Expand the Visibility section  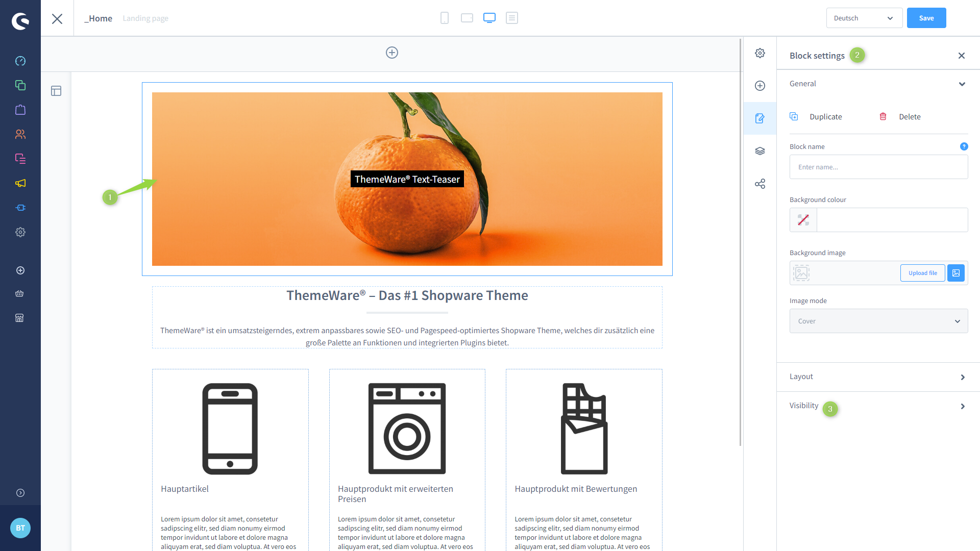878,406
